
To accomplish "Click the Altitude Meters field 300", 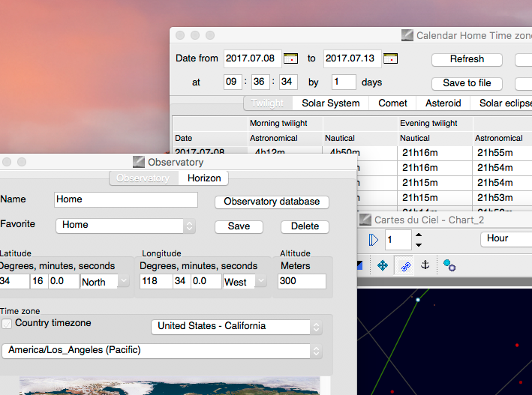I will 302,281.
